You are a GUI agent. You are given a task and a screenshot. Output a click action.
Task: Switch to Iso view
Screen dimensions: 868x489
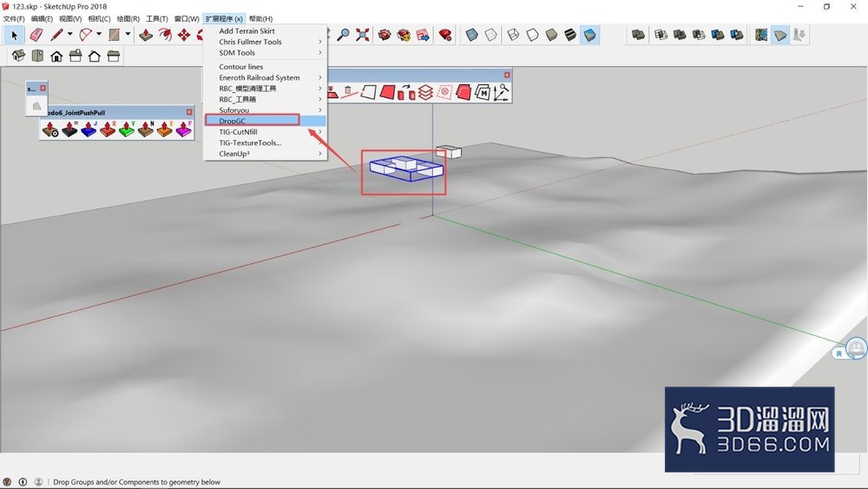point(18,56)
